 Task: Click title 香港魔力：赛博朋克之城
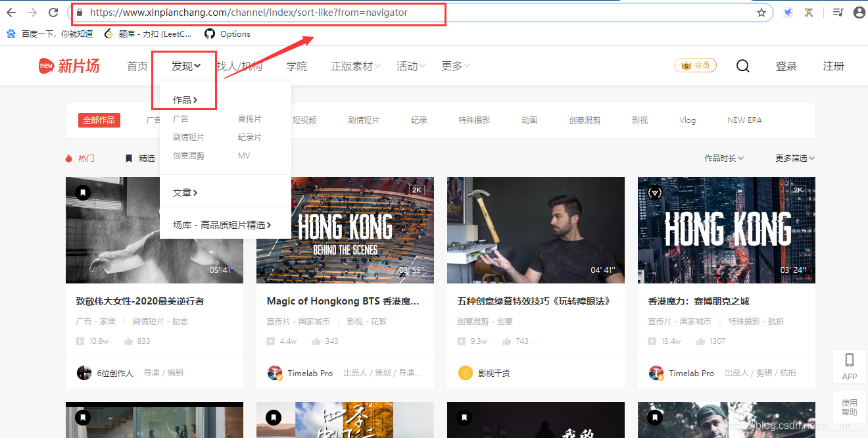[698, 301]
